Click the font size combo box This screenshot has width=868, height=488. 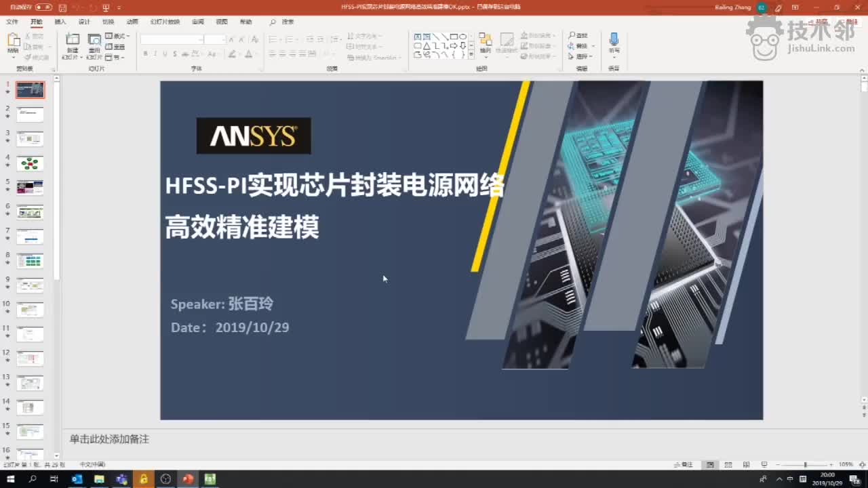214,39
